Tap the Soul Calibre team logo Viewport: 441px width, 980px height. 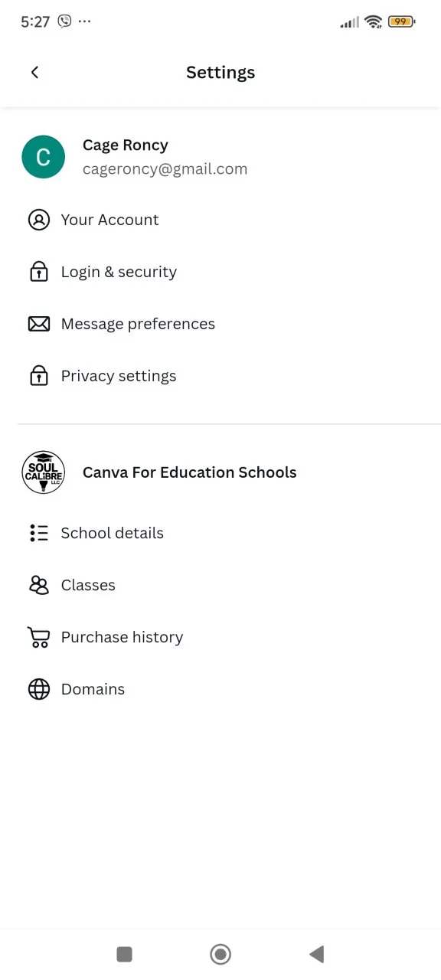click(x=44, y=472)
